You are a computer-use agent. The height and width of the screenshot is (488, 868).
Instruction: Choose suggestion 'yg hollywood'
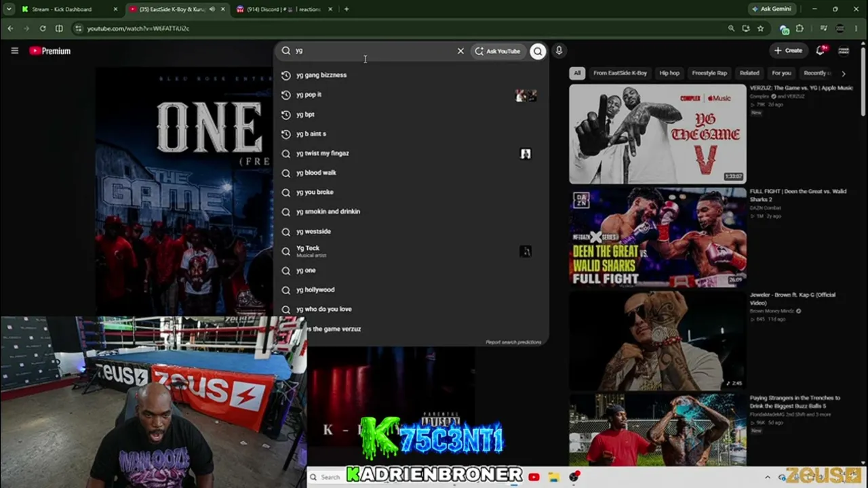click(x=411, y=290)
